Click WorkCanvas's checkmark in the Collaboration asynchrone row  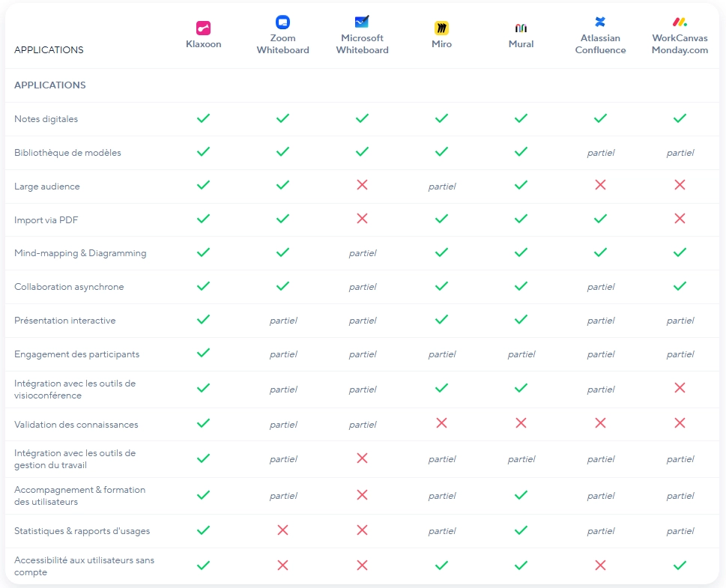click(x=680, y=286)
